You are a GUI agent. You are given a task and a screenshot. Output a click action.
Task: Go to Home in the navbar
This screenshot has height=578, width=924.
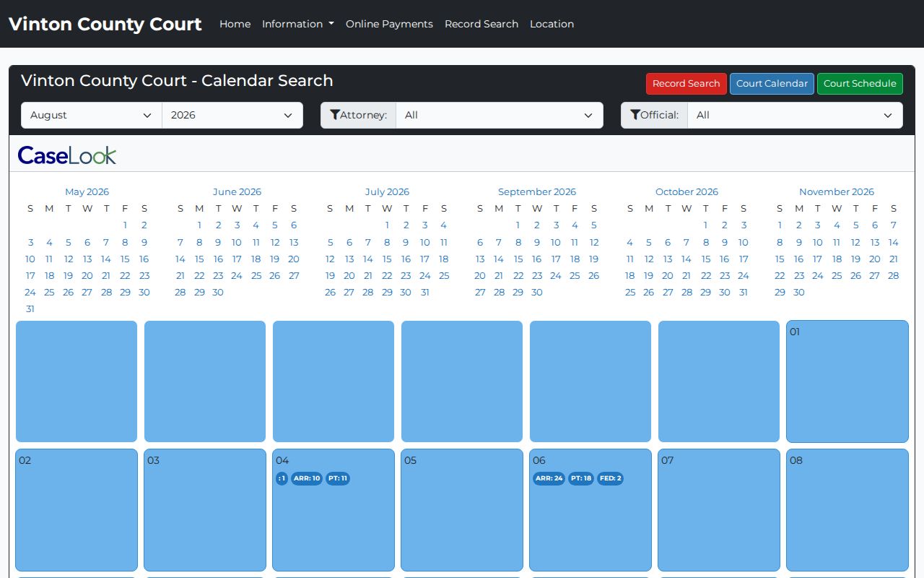(235, 24)
